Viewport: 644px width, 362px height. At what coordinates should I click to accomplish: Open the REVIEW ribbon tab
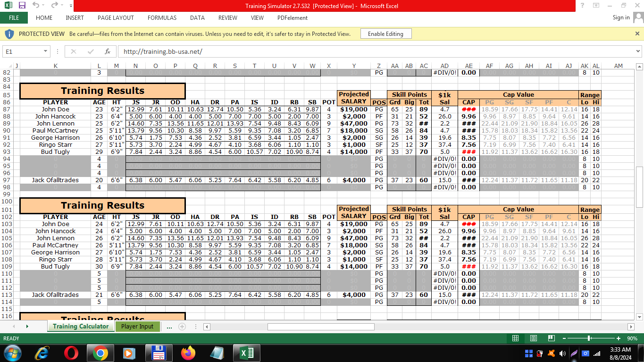pos(227,18)
